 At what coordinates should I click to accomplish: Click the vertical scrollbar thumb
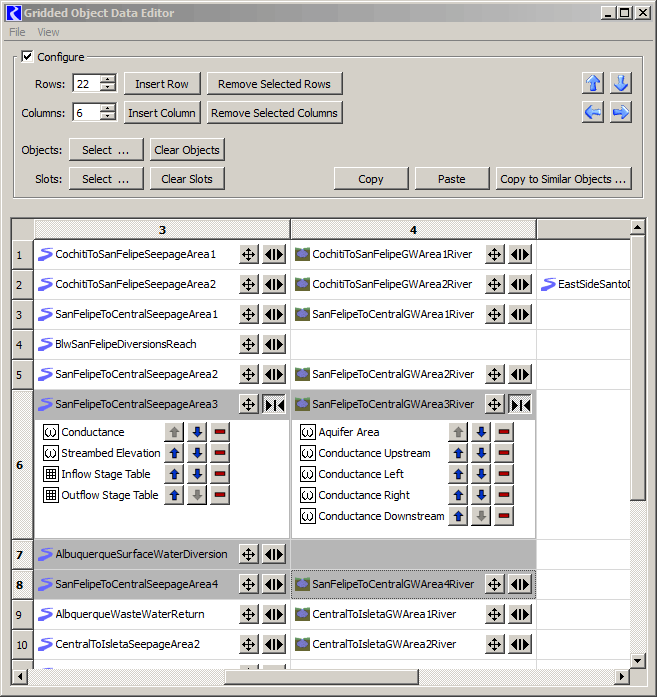pyautogui.click(x=637, y=369)
